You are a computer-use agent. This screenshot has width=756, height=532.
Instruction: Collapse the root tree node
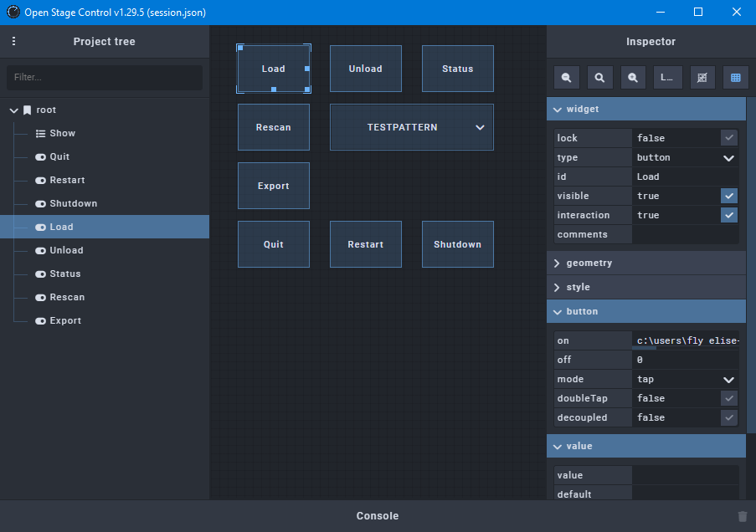coord(14,110)
